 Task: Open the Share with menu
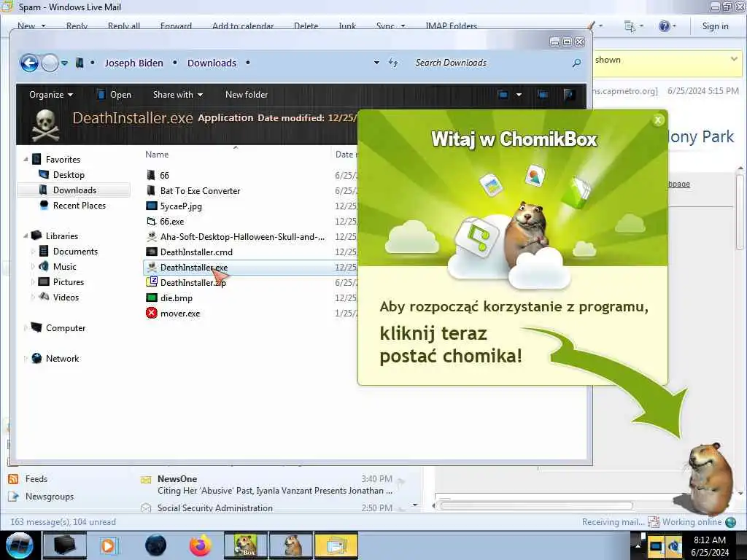pyautogui.click(x=178, y=95)
